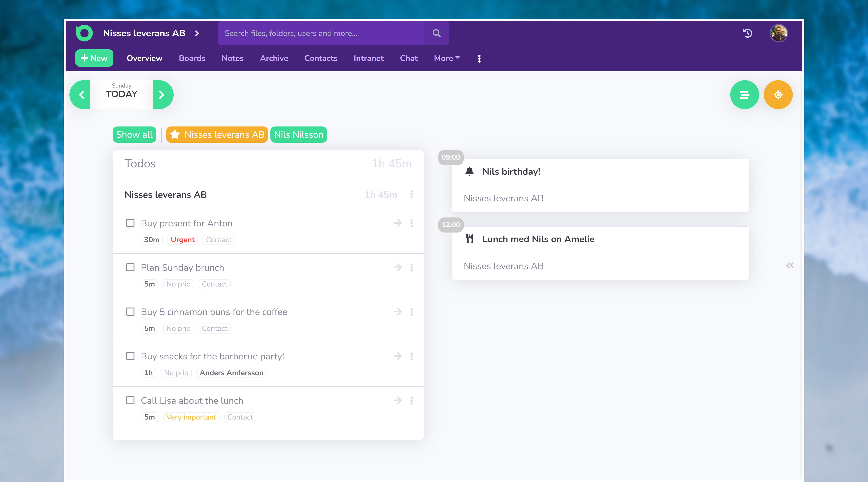Open the Contacts tab
This screenshot has height=482, width=868.
coord(321,58)
